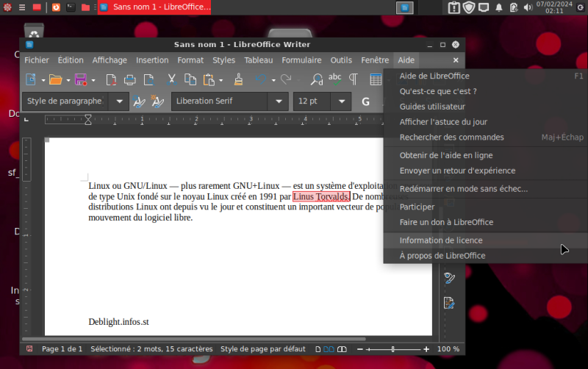
Task: Toggle bold with the G button
Action: 365,101
